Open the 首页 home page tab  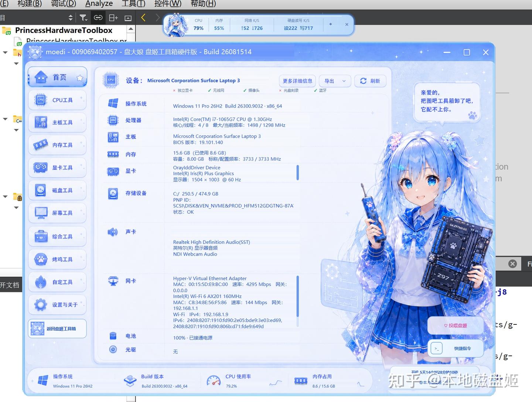pyautogui.click(x=57, y=77)
